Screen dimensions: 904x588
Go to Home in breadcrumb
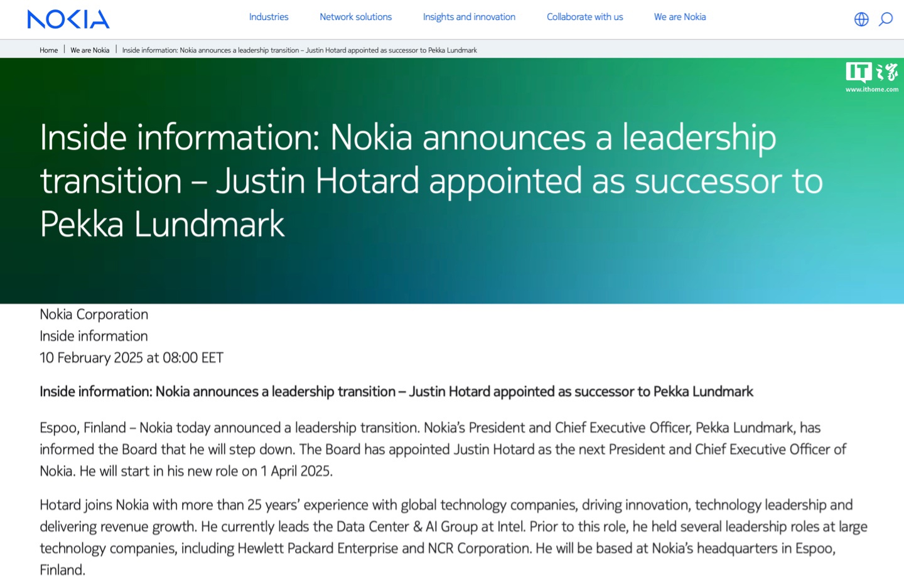pos(48,50)
